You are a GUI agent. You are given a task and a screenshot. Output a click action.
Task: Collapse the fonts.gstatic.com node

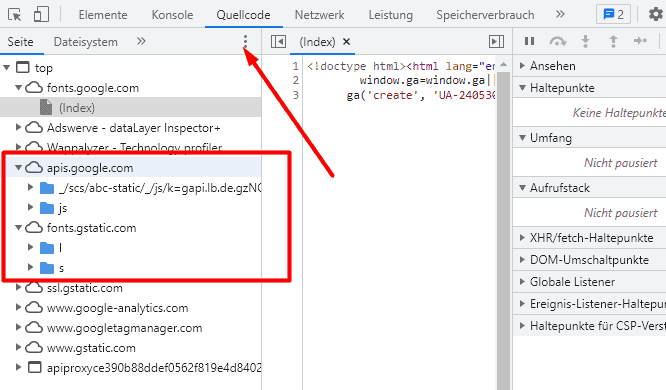(18, 227)
